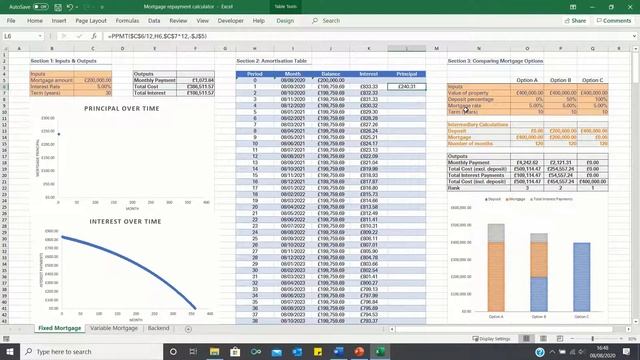This screenshot has height=360, width=640.
Task: Add a new sheet with plus icon
Action: [x=188, y=329]
